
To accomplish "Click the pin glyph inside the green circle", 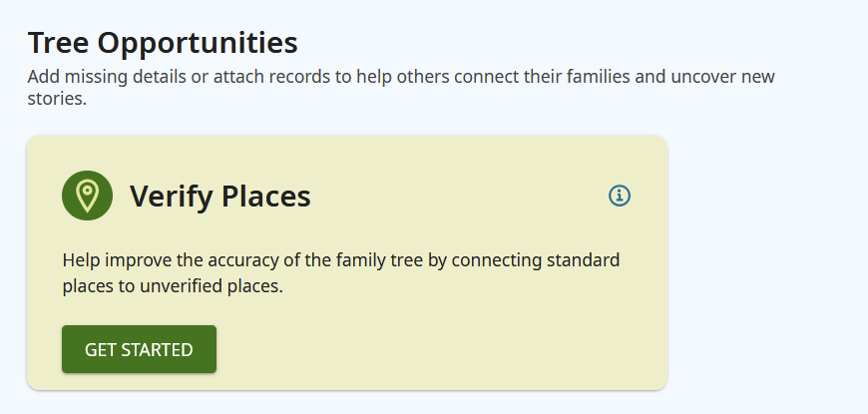I will point(87,196).
